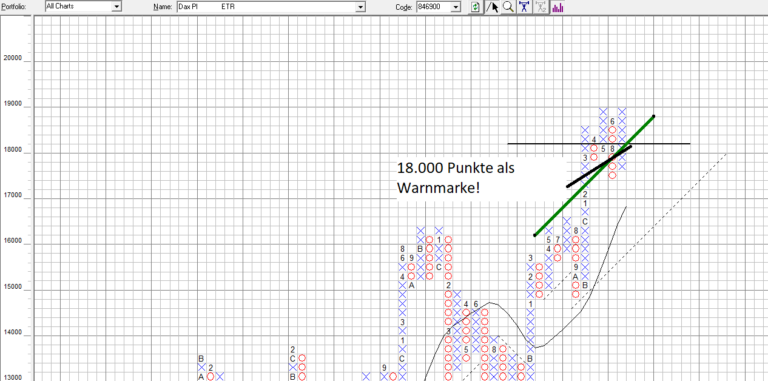The image size is (768, 381).
Task: Open the purple bar histogram tool
Action: 557,7
